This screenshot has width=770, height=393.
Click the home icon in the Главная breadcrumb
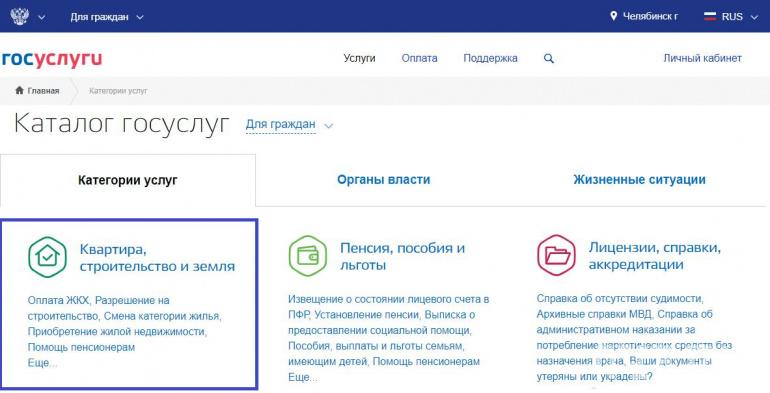point(20,90)
